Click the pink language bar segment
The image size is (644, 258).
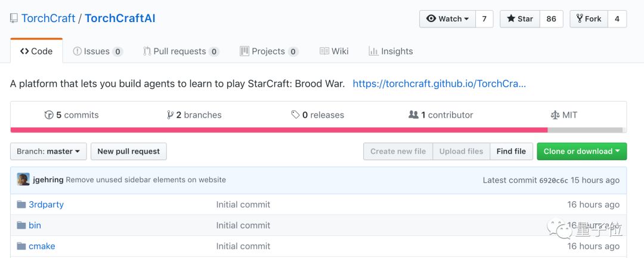point(279,130)
